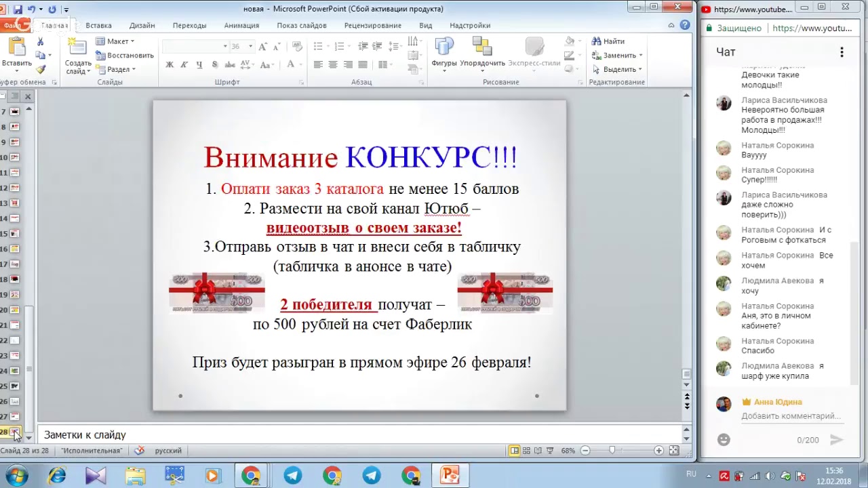Image resolution: width=868 pixels, height=488 pixels.
Task: Open the Рецензирование ribbon tab
Action: (372, 25)
